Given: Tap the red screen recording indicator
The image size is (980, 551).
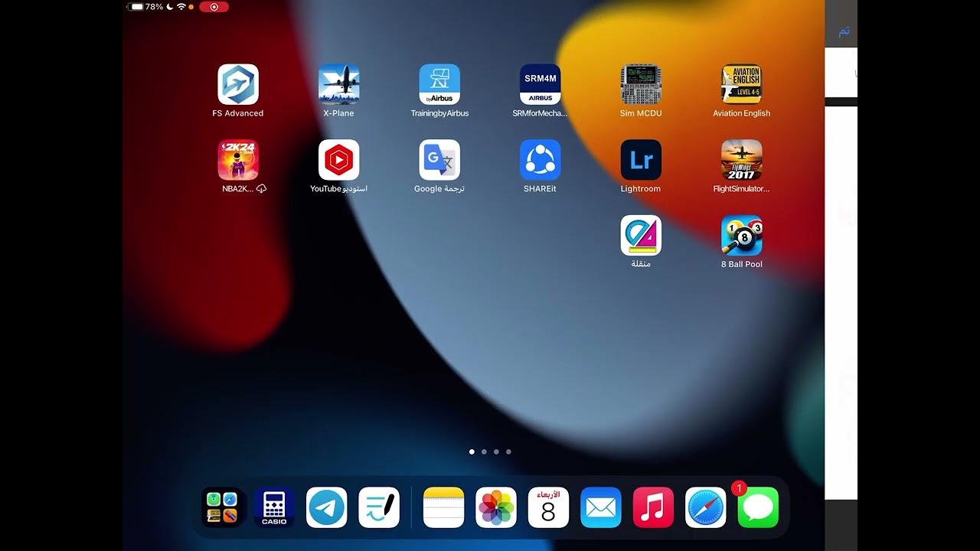Looking at the screenshot, I should coord(214,7).
